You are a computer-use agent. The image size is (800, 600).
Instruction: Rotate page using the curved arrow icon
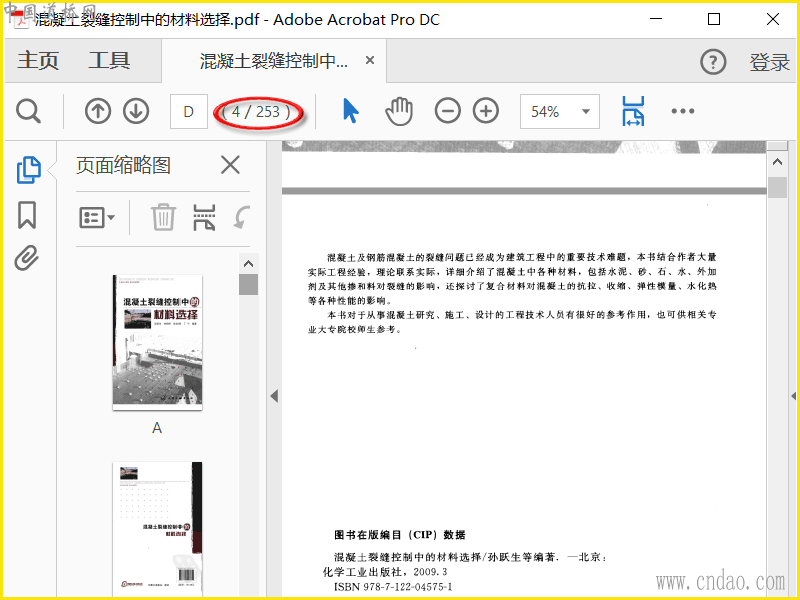tap(242, 217)
